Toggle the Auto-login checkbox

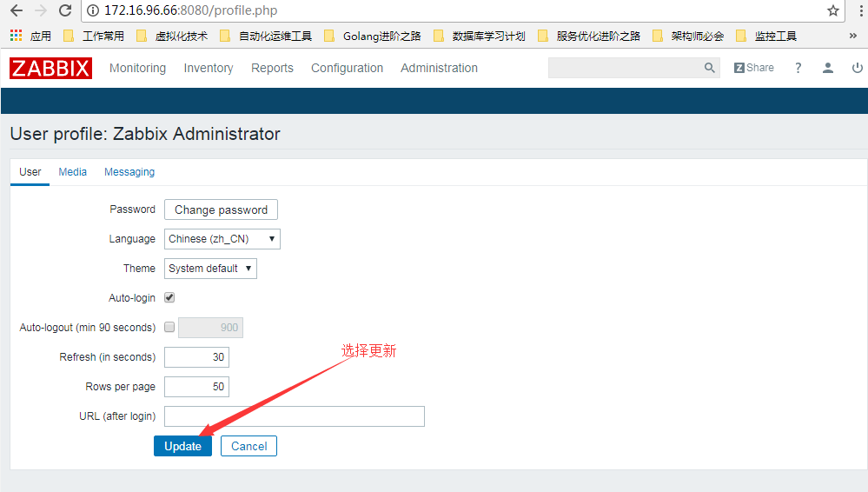click(x=169, y=297)
